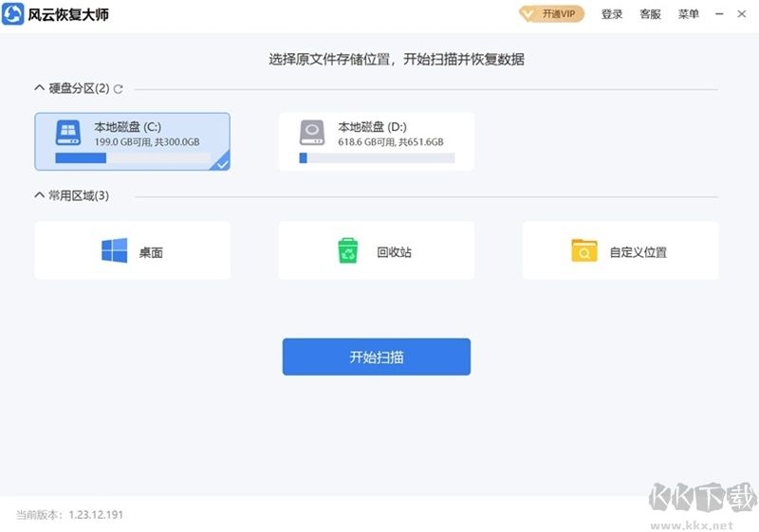
Task: Refresh the 硬盘分区 partition list
Action: point(118,89)
